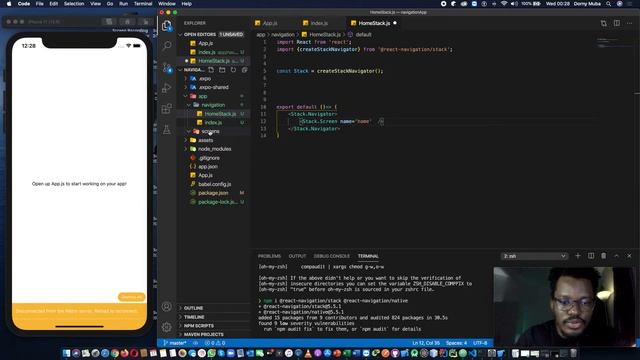
Task: Change indentation via Spaces: 4
Action: [456, 343]
